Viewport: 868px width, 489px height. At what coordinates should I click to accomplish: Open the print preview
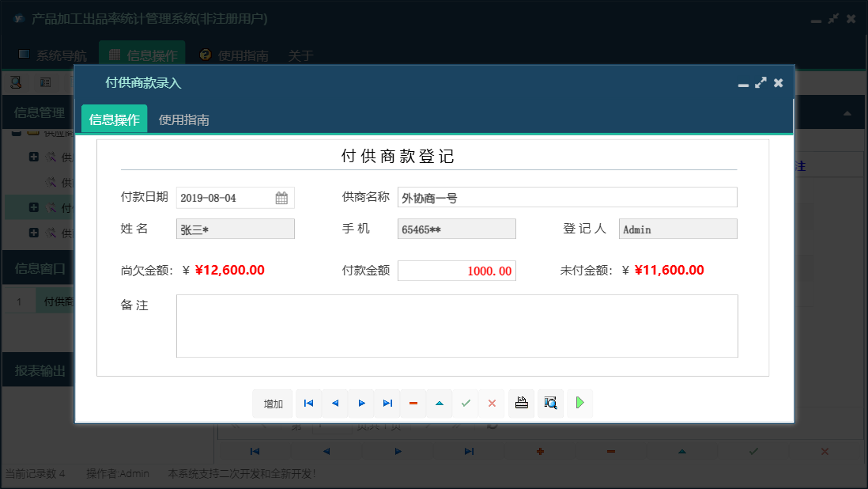pyautogui.click(x=550, y=403)
